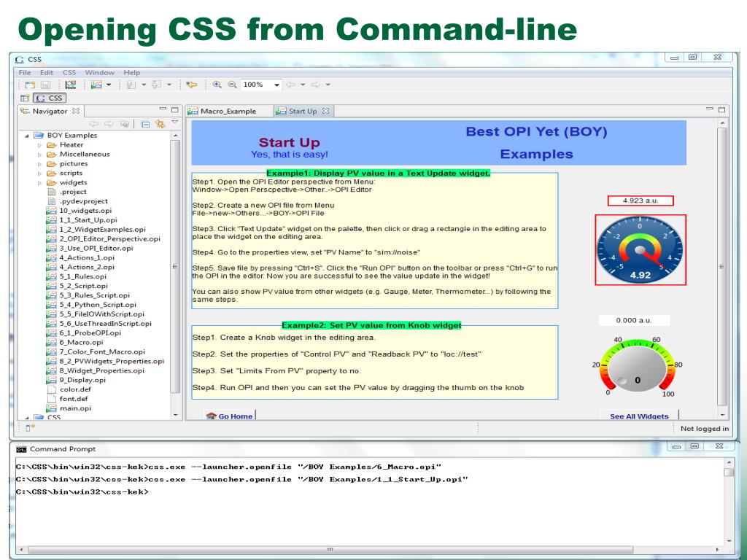Click Navigator's Back arrow icon
Viewport: 747px width, 560px height.
94,124
